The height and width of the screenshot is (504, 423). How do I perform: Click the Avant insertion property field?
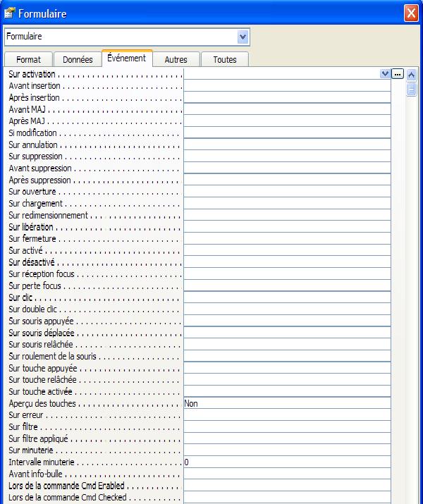[287, 86]
